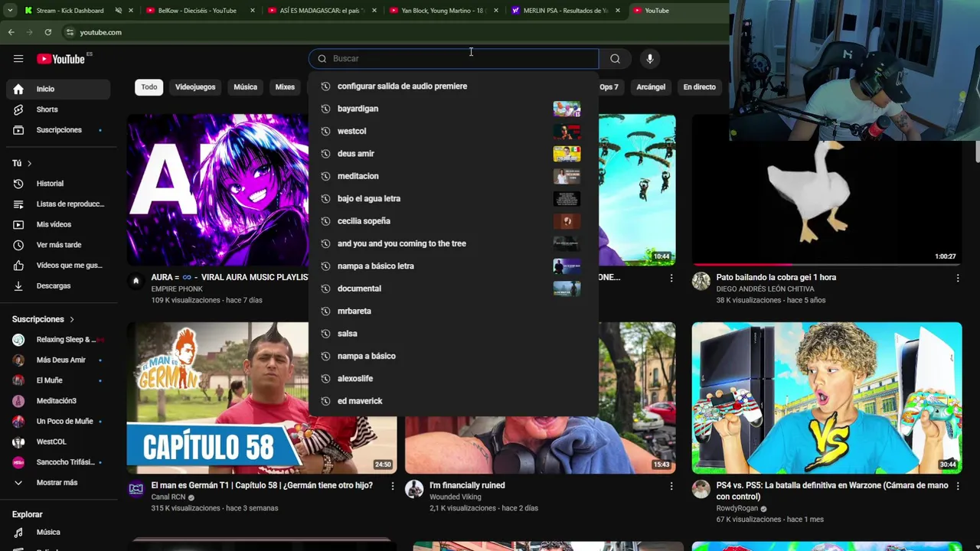This screenshot has height=551, width=980.
Task: Select the En directo filter chip
Action: click(699, 87)
